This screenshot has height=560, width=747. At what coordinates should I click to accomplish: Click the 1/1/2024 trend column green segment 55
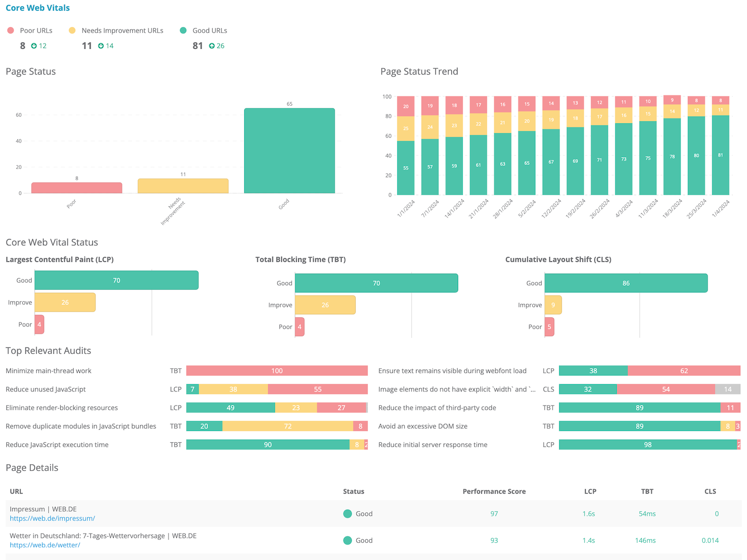pyautogui.click(x=406, y=168)
